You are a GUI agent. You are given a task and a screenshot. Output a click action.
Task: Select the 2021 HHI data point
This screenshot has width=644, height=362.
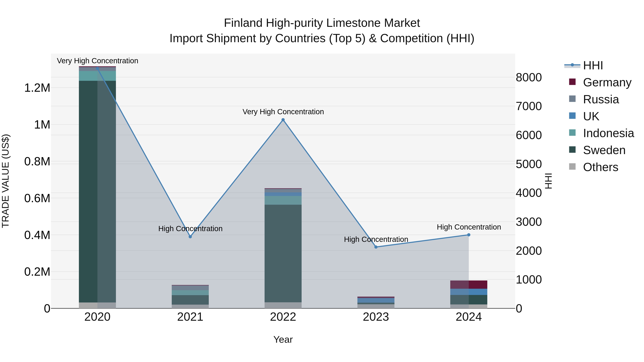click(x=190, y=237)
